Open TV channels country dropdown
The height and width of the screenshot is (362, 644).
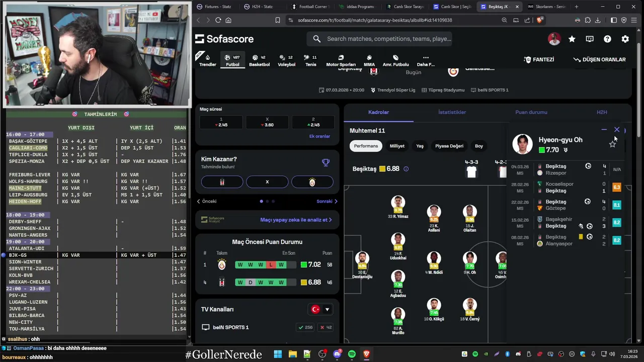[x=320, y=309]
